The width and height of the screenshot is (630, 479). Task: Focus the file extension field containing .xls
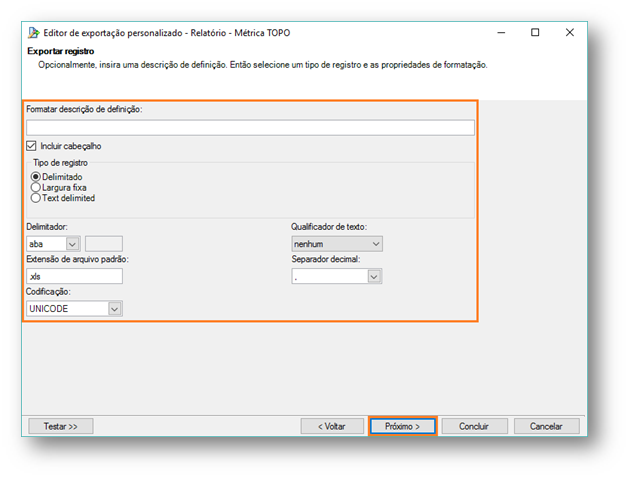[x=74, y=276]
